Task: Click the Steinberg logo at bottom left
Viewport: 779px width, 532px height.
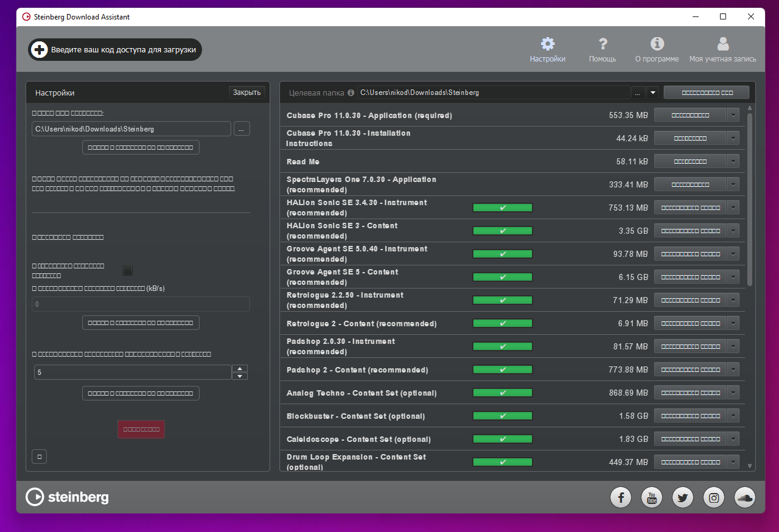Action: tap(67, 497)
